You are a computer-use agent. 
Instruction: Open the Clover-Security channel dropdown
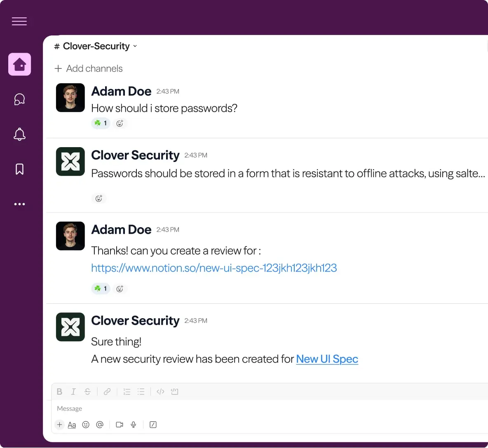[135, 46]
